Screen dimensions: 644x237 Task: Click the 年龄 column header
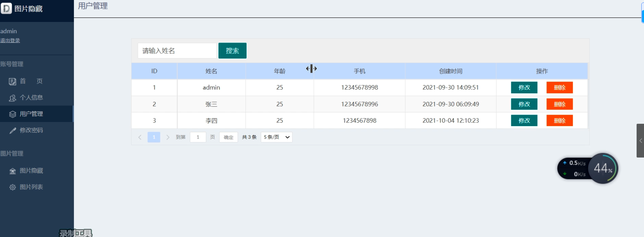click(280, 71)
